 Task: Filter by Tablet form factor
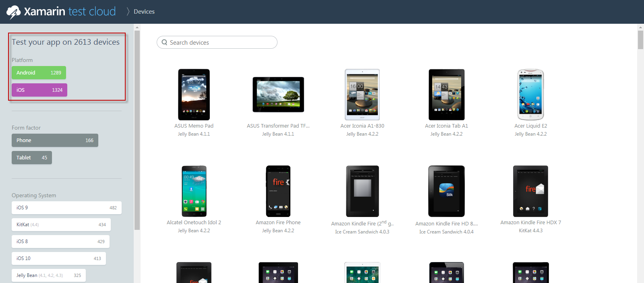point(31,158)
